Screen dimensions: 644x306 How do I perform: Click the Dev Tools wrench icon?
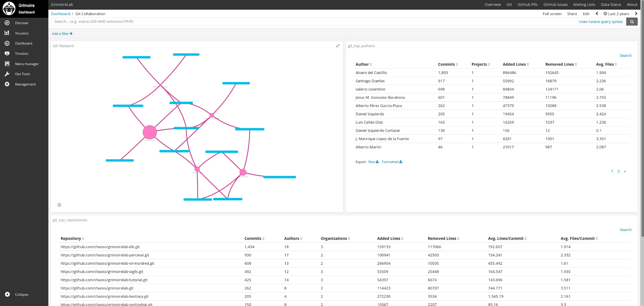[x=7, y=74]
